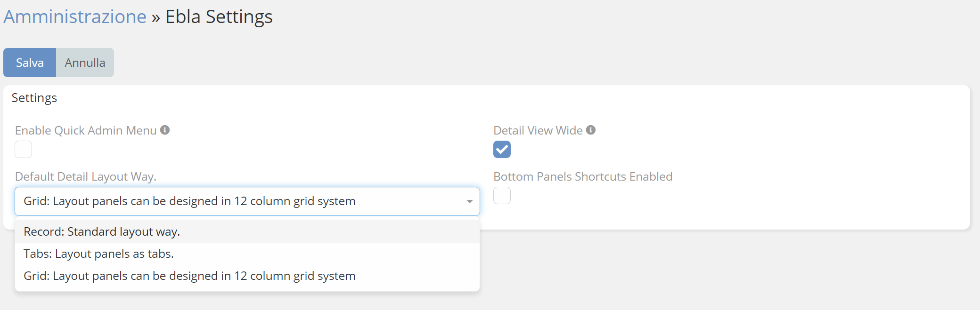The width and height of the screenshot is (980, 310).
Task: Click info icon next to Enable Quick Admin Menu
Action: (x=165, y=130)
